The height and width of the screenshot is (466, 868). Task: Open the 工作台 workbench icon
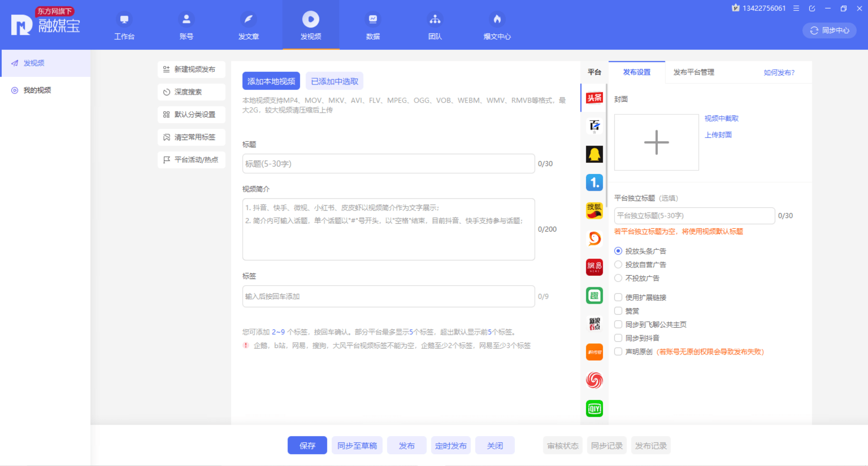pos(124,19)
